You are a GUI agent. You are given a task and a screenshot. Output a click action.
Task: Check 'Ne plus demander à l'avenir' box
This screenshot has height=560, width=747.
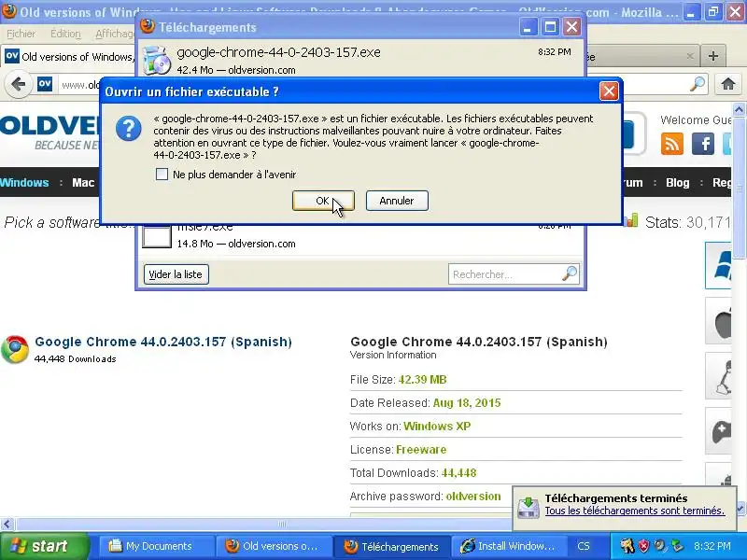(162, 175)
